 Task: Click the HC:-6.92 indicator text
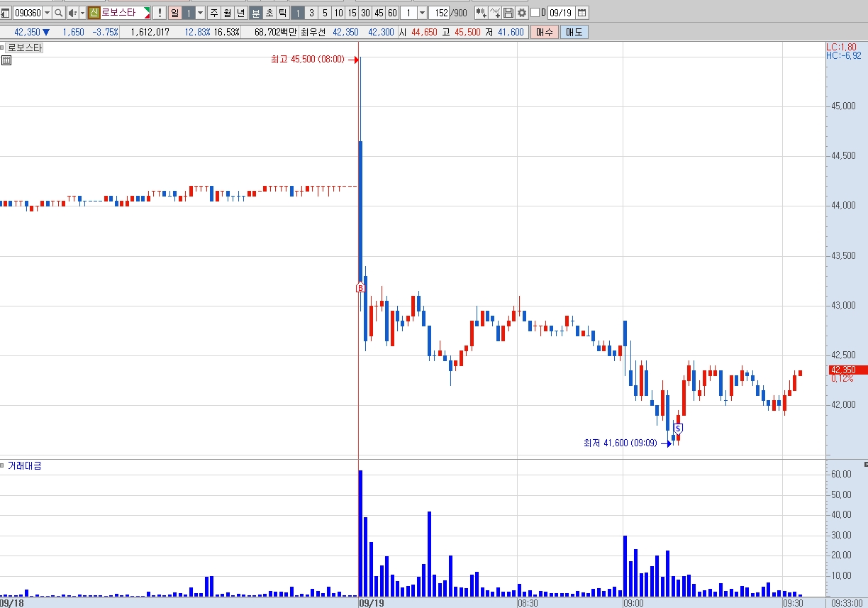point(844,55)
